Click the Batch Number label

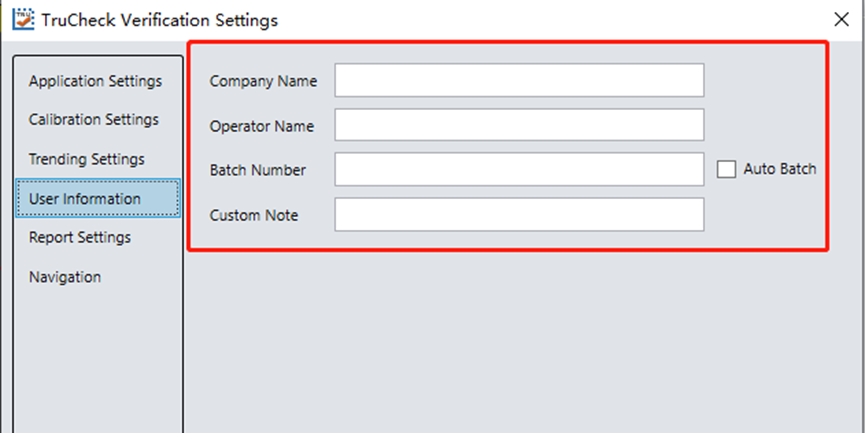click(x=258, y=170)
